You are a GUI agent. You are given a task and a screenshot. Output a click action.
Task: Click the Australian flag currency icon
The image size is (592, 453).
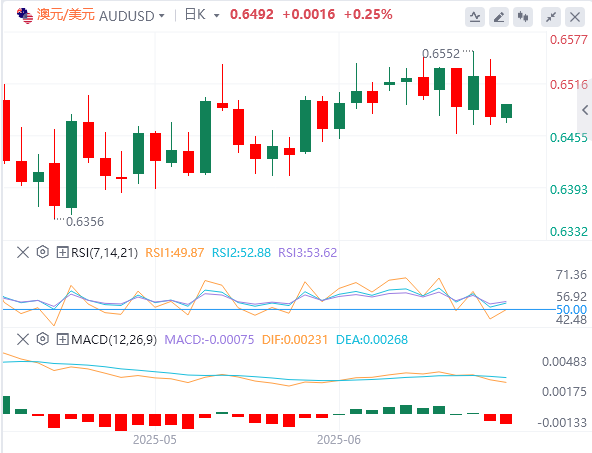click(25, 15)
